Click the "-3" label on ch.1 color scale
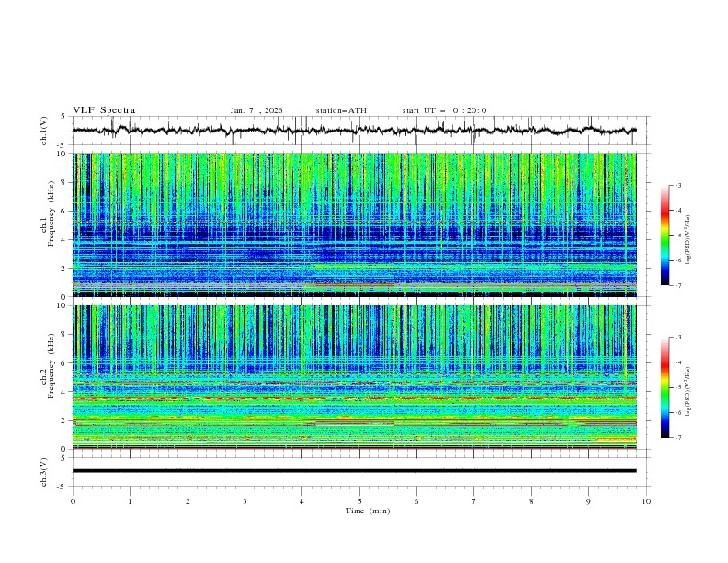 pyautogui.click(x=677, y=185)
